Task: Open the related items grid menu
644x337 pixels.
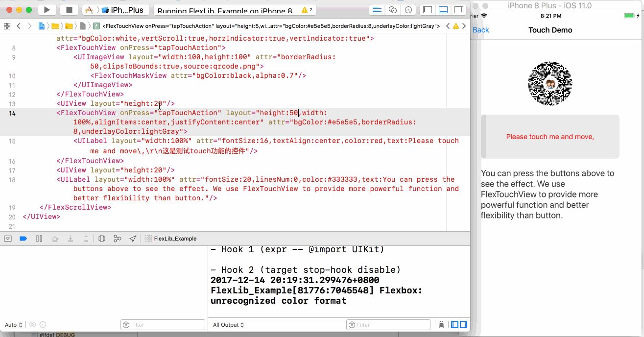Action: (7, 26)
